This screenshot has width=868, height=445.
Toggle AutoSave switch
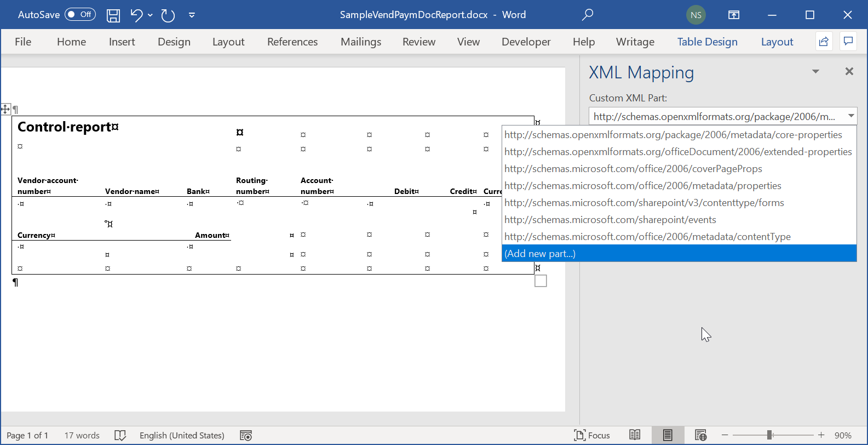[80, 15]
